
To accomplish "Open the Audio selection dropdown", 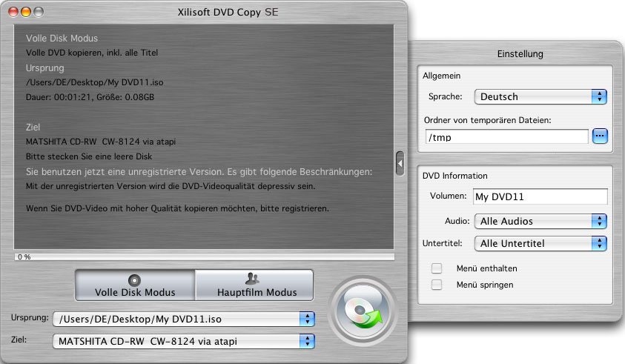I will (x=540, y=221).
